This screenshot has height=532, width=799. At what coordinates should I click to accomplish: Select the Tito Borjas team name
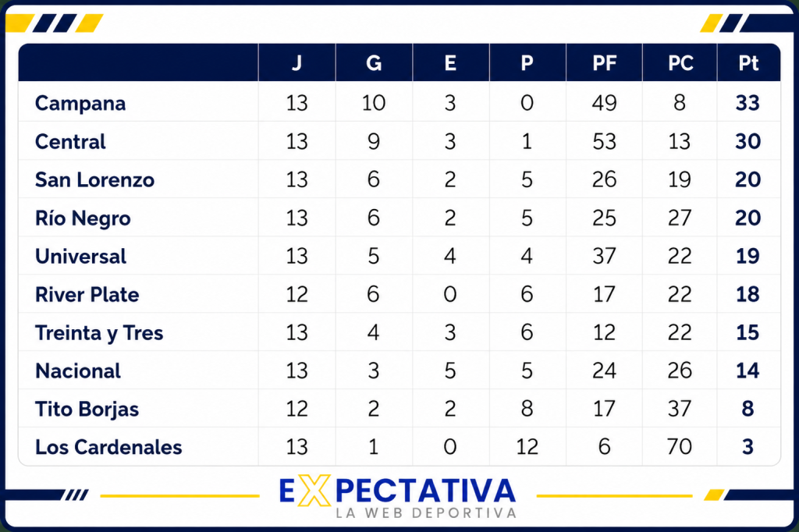pos(87,410)
